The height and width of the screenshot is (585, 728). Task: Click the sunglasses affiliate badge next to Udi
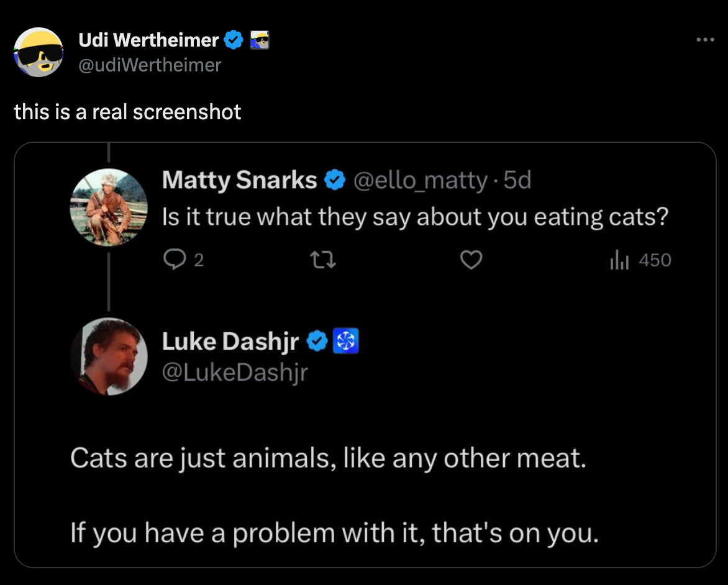pos(259,41)
